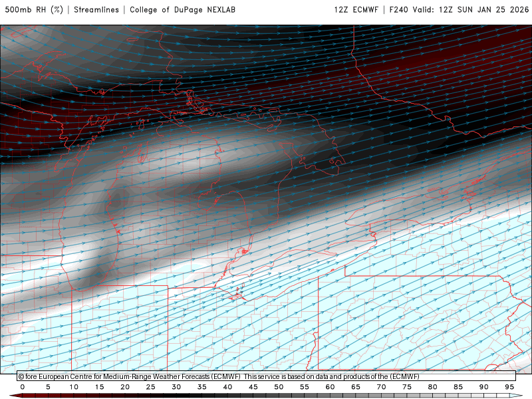Click the "40" label on color scale
Viewport: 532px width, 399px height.
point(227,387)
